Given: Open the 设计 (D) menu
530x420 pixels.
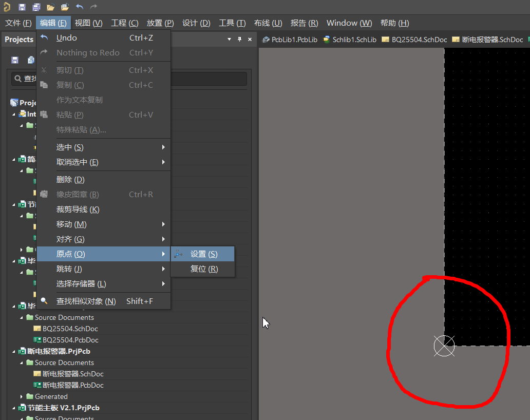Looking at the screenshot, I should 196,23.
